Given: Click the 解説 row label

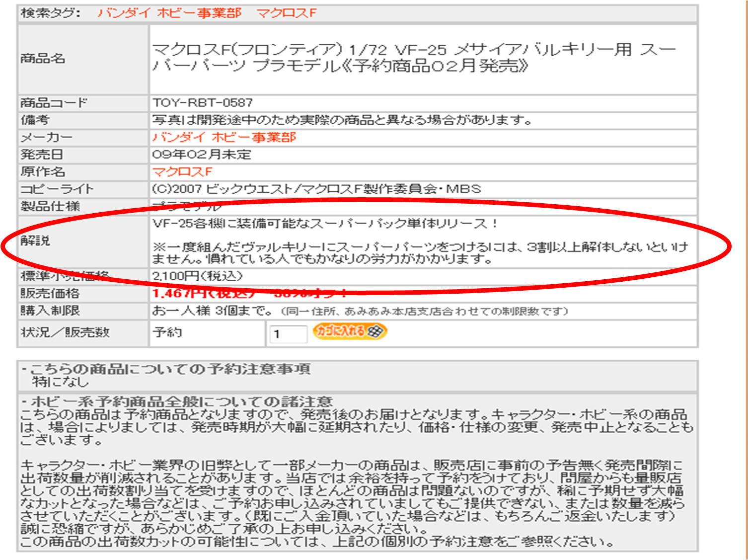Looking at the screenshot, I should (x=35, y=240).
